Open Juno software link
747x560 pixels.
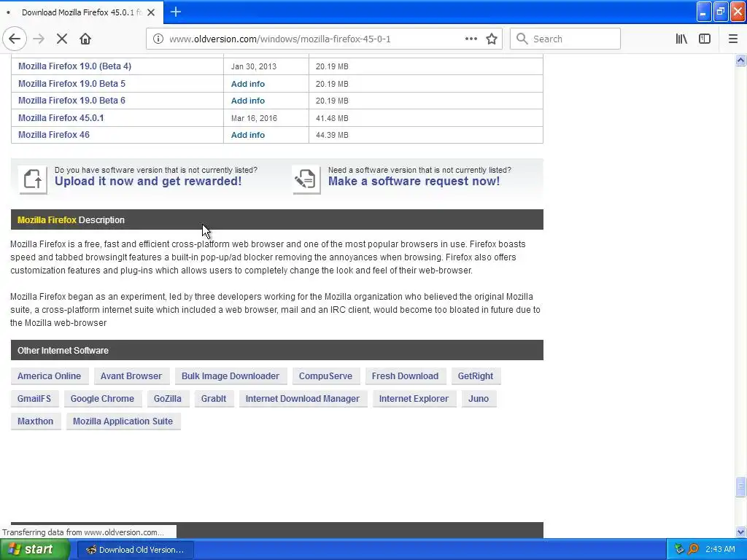pyautogui.click(x=479, y=399)
